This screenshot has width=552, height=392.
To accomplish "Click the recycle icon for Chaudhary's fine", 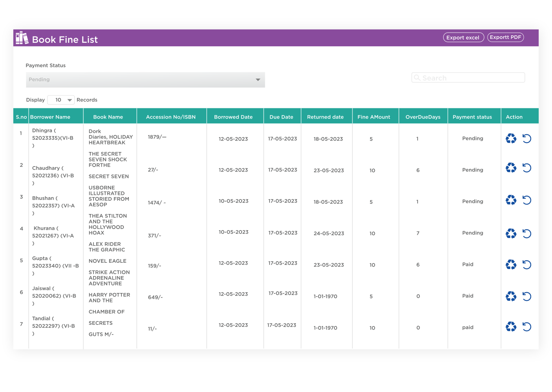I will (511, 168).
